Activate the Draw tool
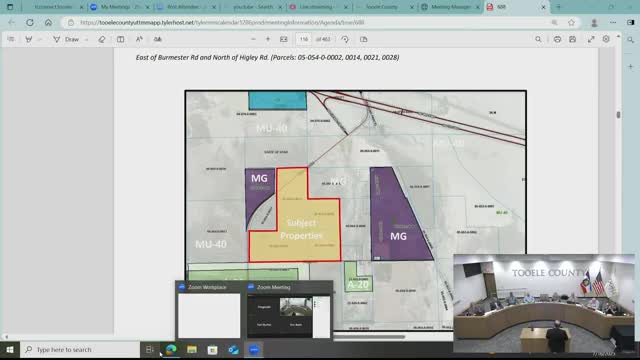 click(66, 39)
